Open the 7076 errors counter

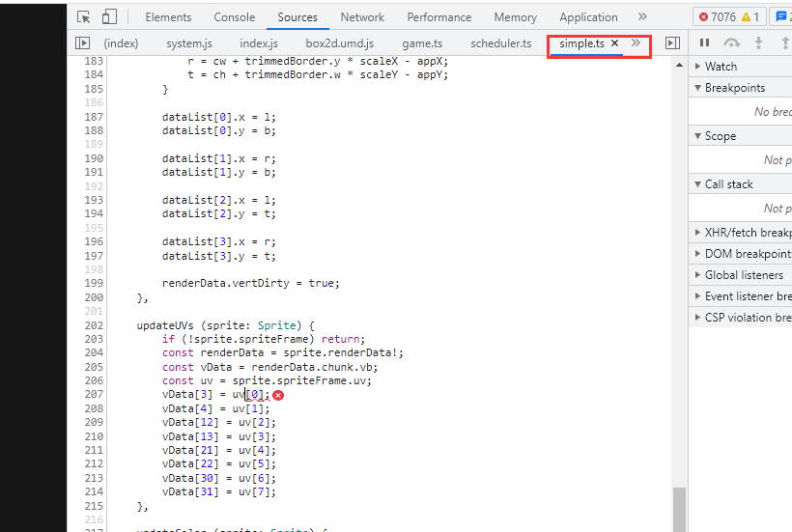point(718,17)
